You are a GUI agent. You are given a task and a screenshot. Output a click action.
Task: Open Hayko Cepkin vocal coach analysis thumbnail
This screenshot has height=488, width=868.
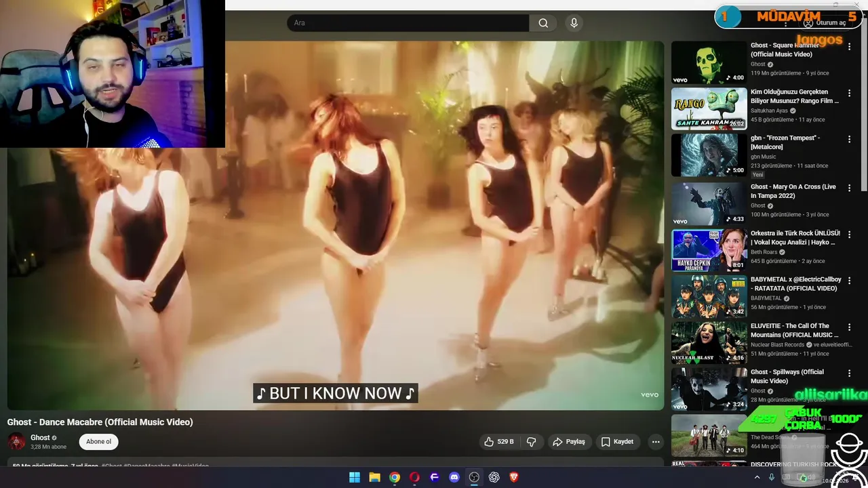709,250
